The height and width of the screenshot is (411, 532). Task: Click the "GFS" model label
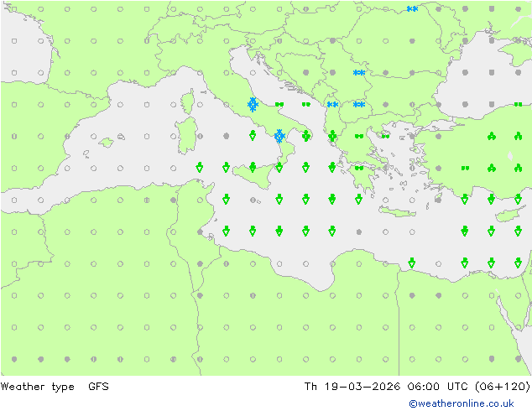(x=98, y=386)
